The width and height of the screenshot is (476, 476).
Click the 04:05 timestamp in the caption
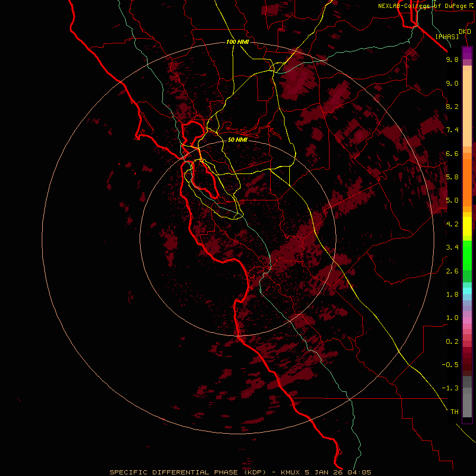pyautogui.click(x=359, y=472)
